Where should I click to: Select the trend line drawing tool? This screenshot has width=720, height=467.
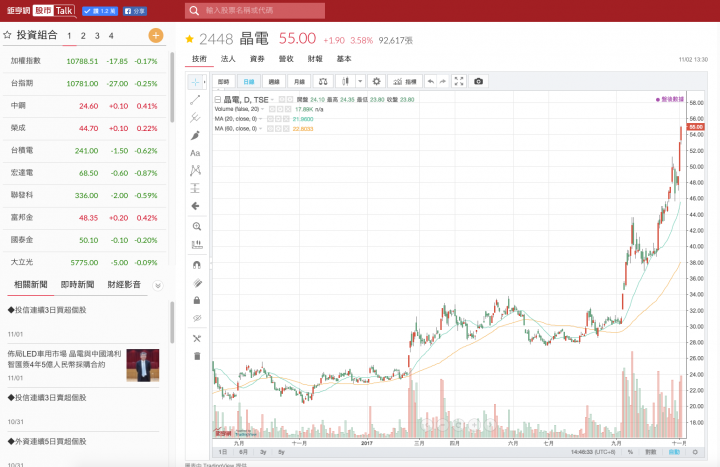pos(195,100)
